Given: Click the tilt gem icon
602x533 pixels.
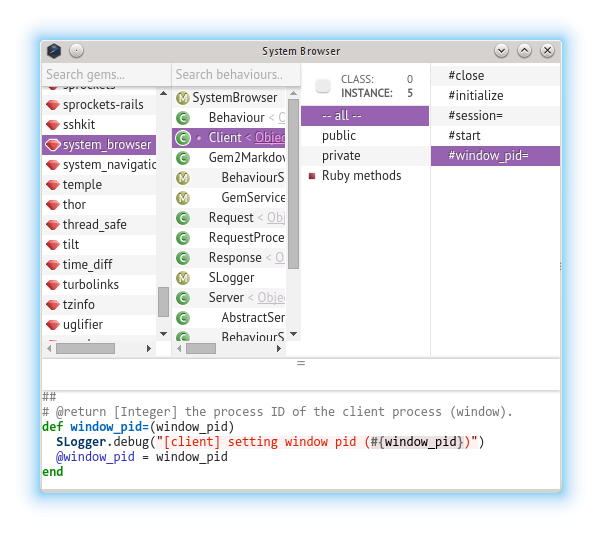Looking at the screenshot, I should 53,245.
